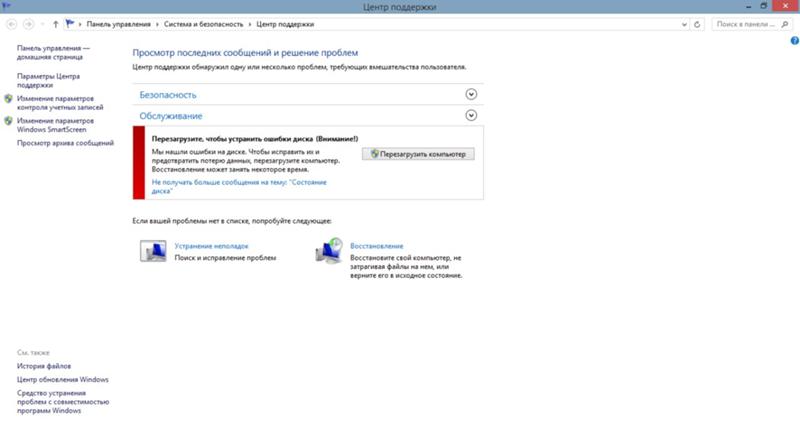800x426 pixels.
Task: Refresh the Control Panel page
Action: (697, 24)
